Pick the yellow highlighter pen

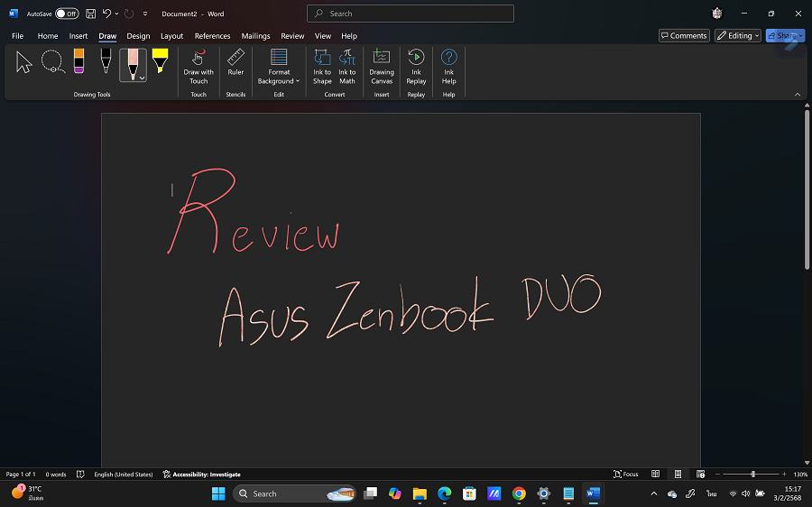coord(160,62)
